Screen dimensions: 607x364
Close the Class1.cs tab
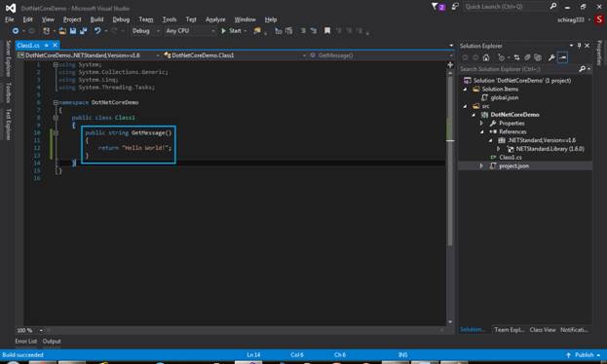click(x=56, y=46)
